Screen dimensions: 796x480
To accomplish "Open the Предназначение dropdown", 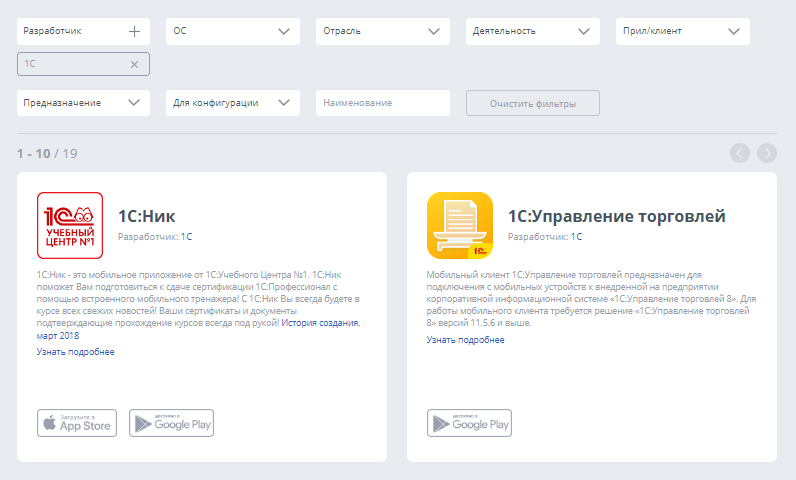I will click(x=83, y=103).
